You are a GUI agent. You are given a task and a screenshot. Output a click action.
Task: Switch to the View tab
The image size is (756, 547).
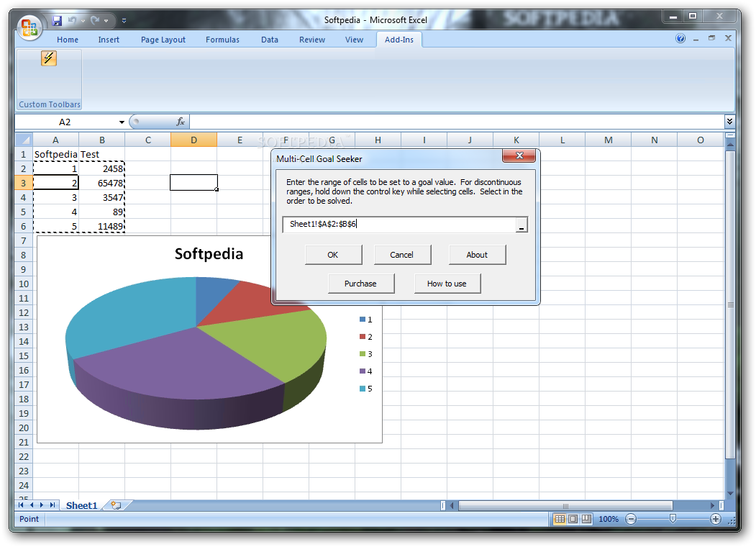click(354, 40)
